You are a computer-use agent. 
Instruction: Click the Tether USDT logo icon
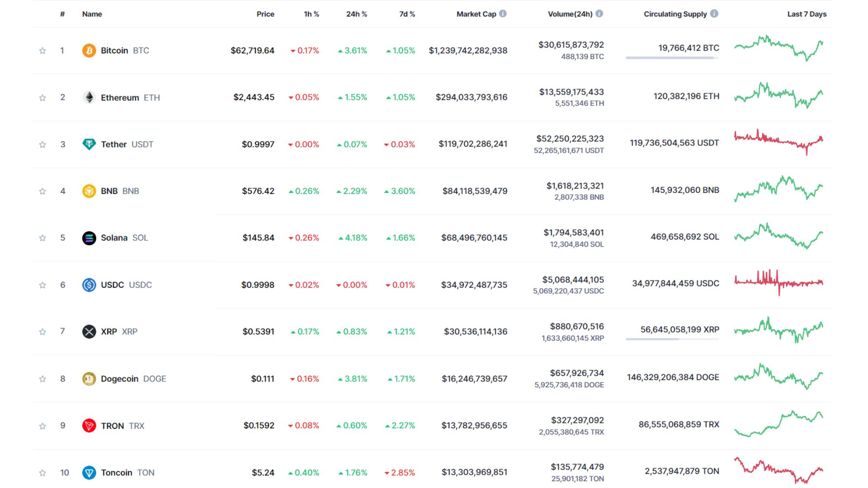point(89,144)
